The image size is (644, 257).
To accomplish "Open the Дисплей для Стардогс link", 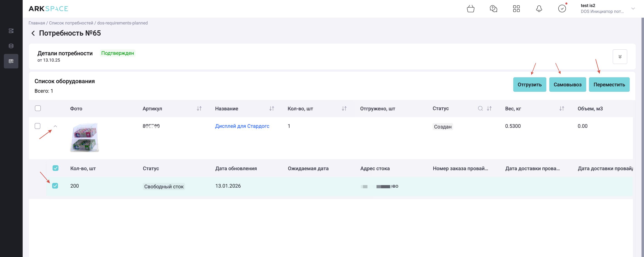I will pos(242,126).
